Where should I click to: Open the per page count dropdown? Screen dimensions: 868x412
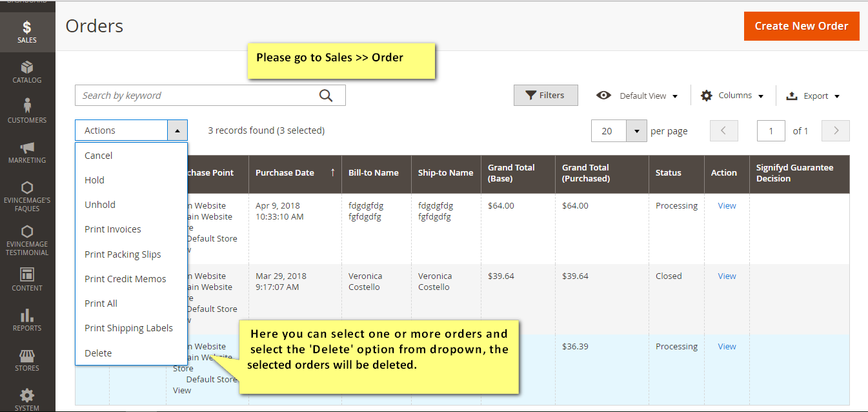coord(636,130)
